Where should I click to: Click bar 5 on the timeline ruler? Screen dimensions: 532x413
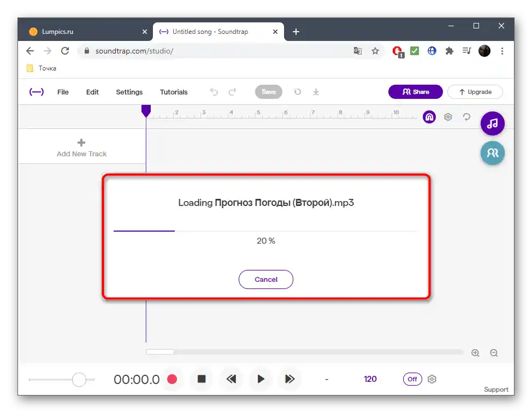258,113
